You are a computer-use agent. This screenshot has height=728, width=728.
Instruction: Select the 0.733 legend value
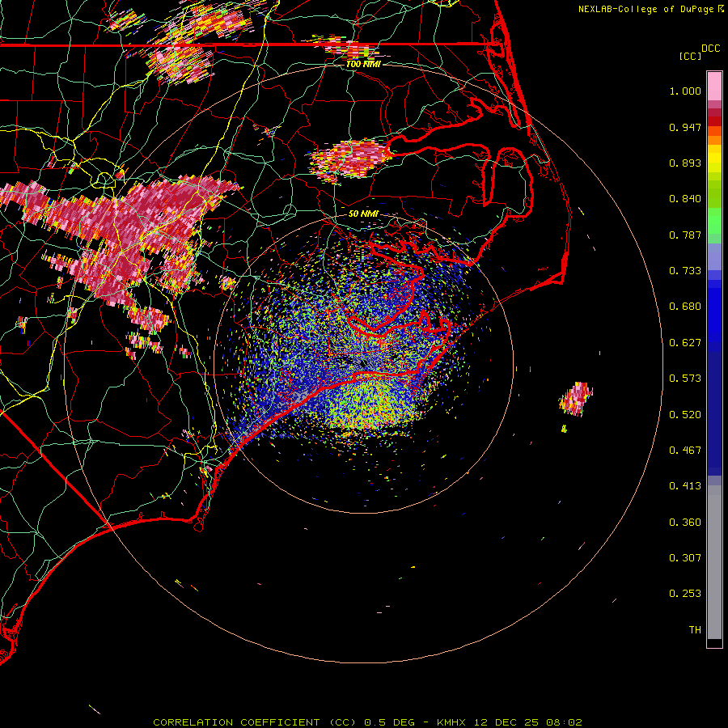coord(685,271)
